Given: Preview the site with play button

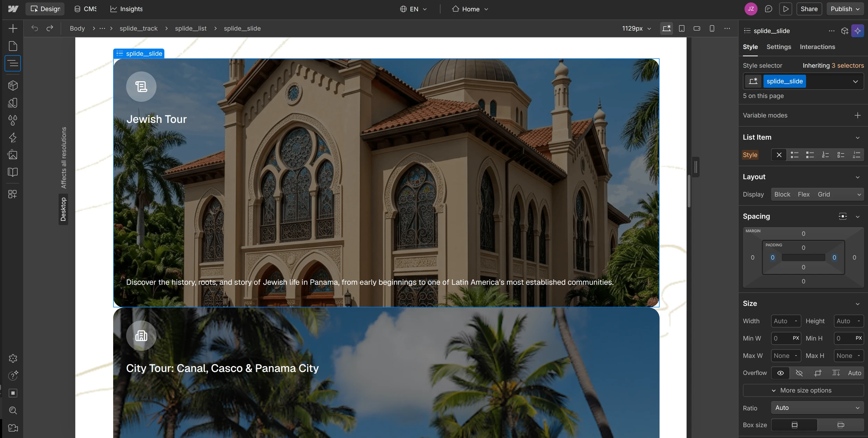Looking at the screenshot, I should coord(785,9).
